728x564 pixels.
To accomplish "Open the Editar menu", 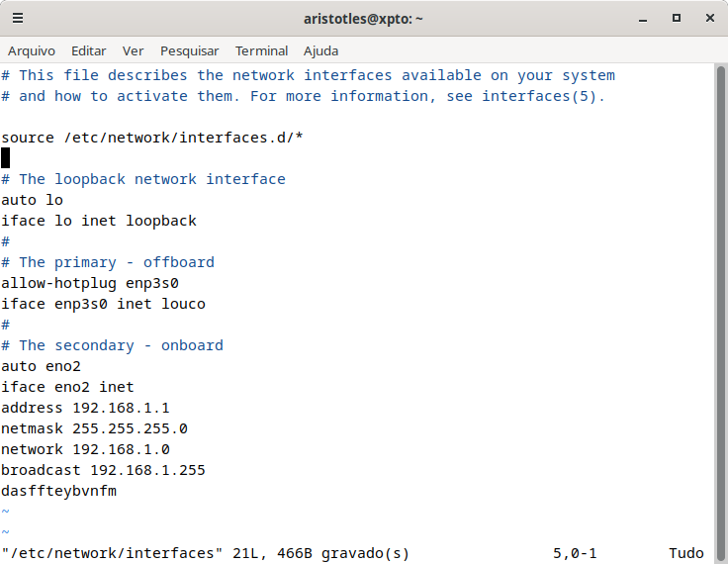I will [x=89, y=50].
